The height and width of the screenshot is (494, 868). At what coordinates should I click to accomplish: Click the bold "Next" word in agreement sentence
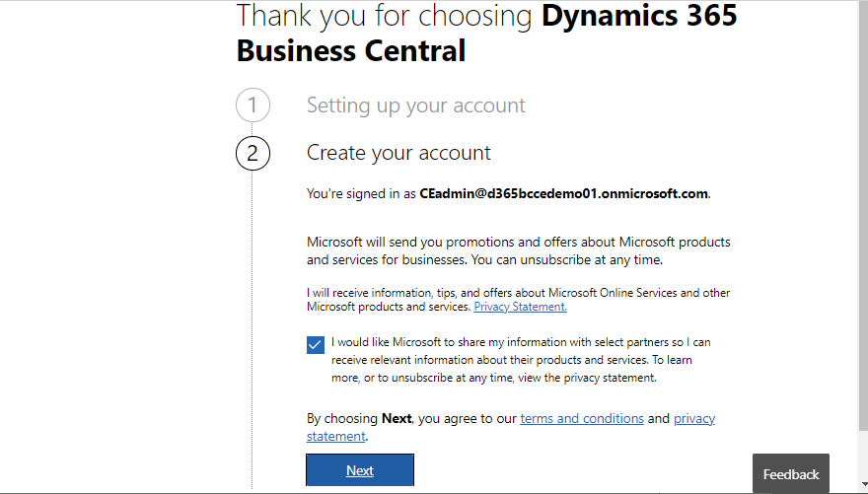[397, 419]
